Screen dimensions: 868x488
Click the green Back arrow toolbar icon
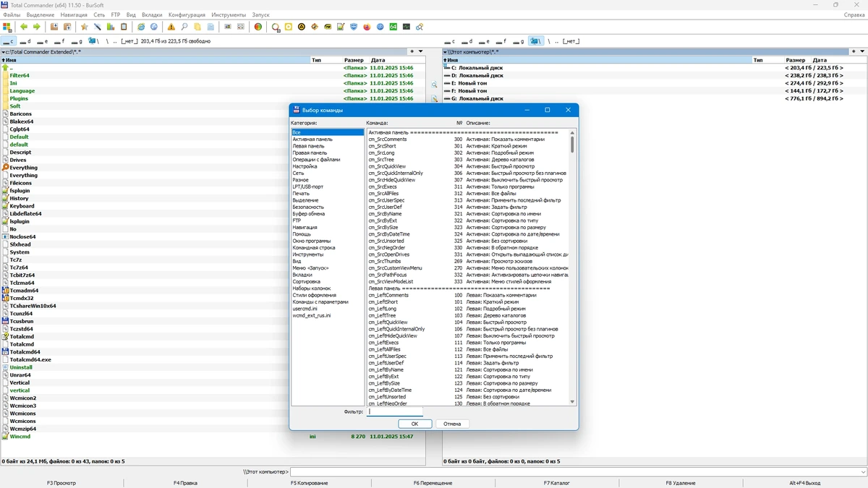pyautogui.click(x=24, y=27)
